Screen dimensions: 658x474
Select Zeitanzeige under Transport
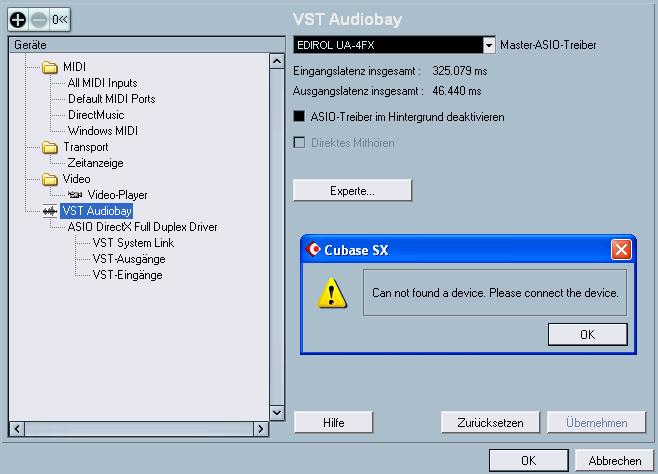click(95, 163)
